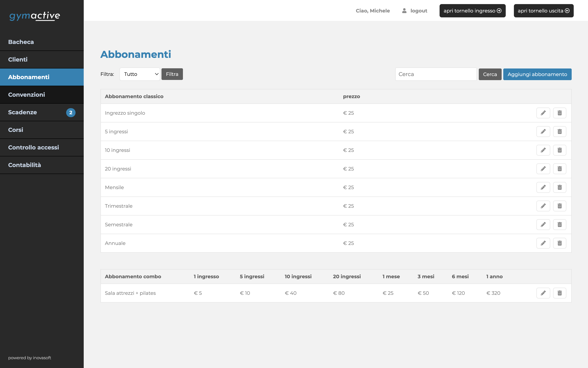The height and width of the screenshot is (368, 588).
Task: Edit the Sala attrezzi + pilates combo
Action: 543,293
